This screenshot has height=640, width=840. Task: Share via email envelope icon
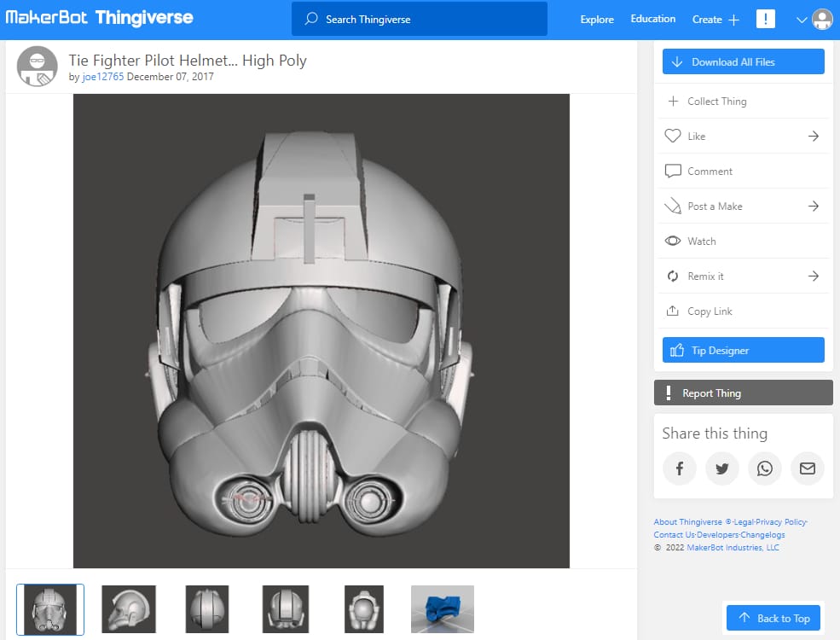point(808,468)
